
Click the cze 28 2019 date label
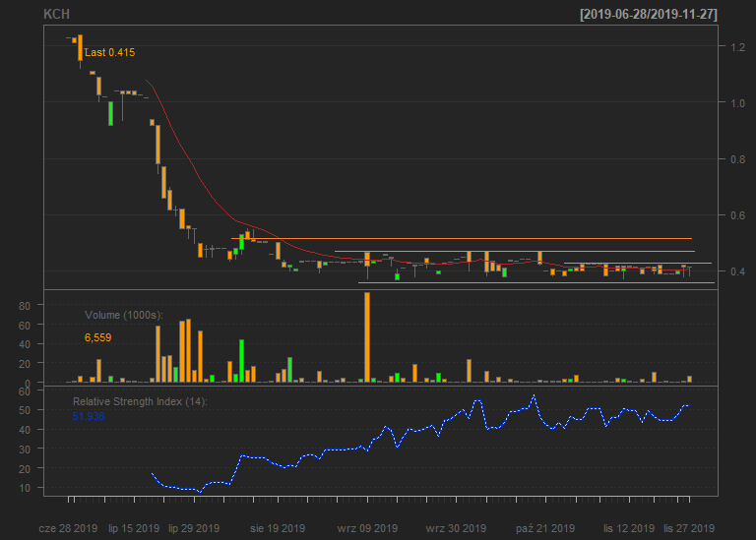(68, 528)
